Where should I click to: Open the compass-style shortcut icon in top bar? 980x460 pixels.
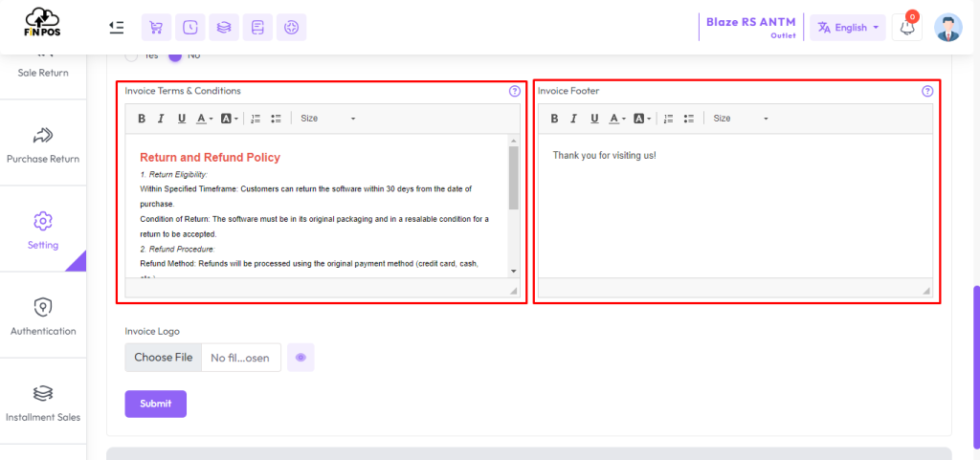click(x=291, y=28)
